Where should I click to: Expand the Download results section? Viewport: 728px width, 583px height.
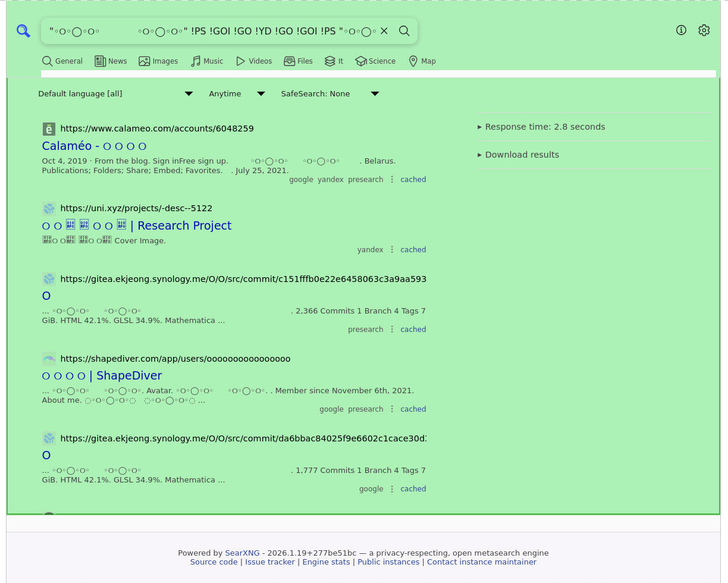521,155
